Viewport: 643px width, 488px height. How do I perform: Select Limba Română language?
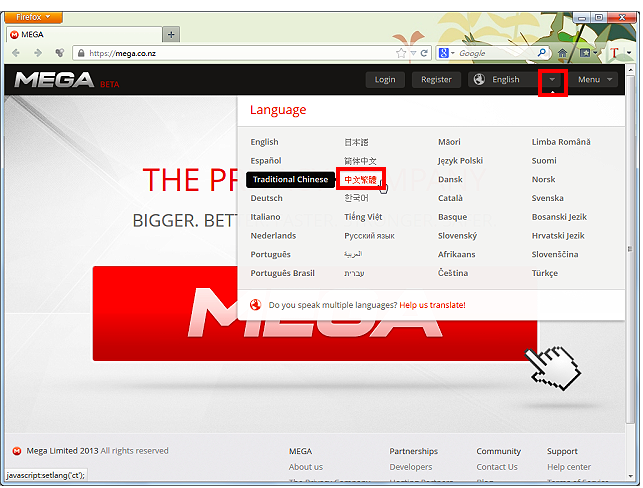coord(561,142)
